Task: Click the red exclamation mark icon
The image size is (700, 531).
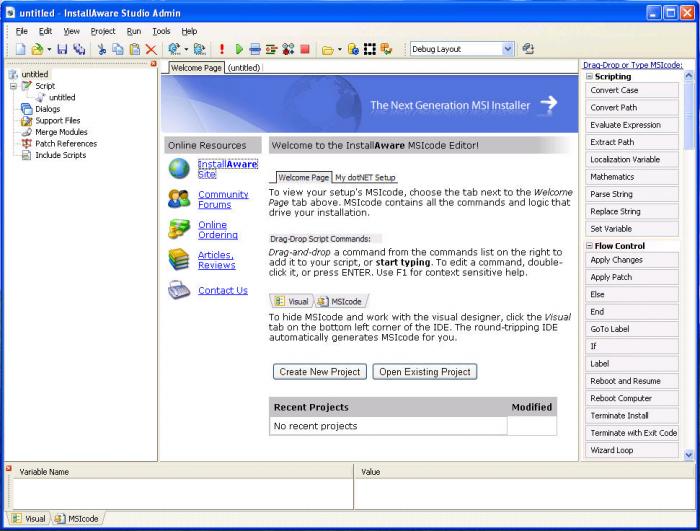Action: (x=221, y=48)
